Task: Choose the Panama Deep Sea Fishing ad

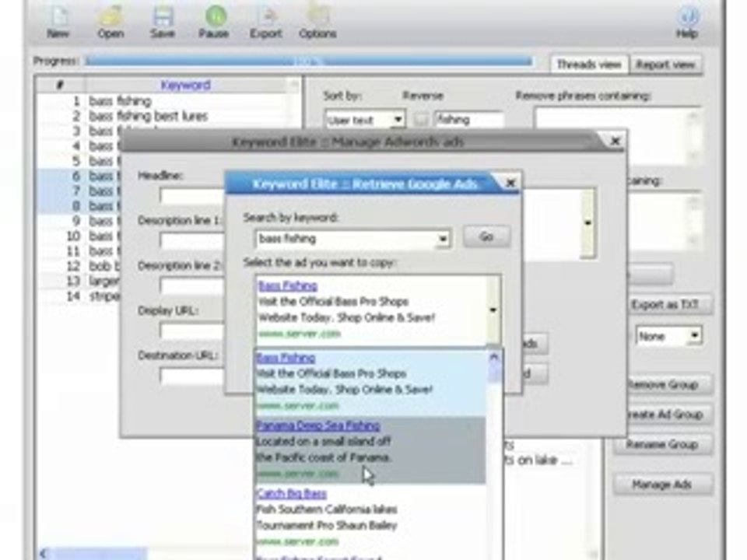Action: (370, 450)
